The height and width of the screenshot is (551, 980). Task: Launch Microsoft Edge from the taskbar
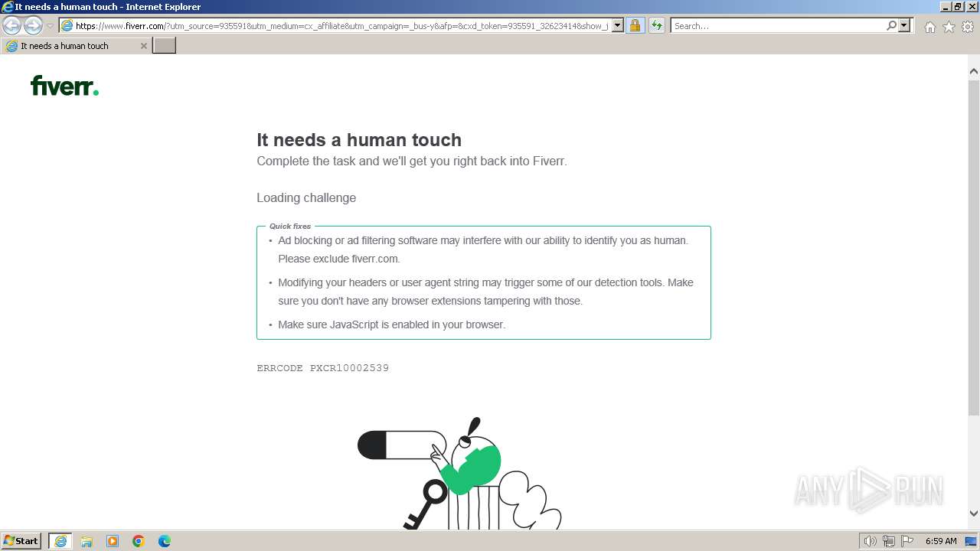(165, 541)
